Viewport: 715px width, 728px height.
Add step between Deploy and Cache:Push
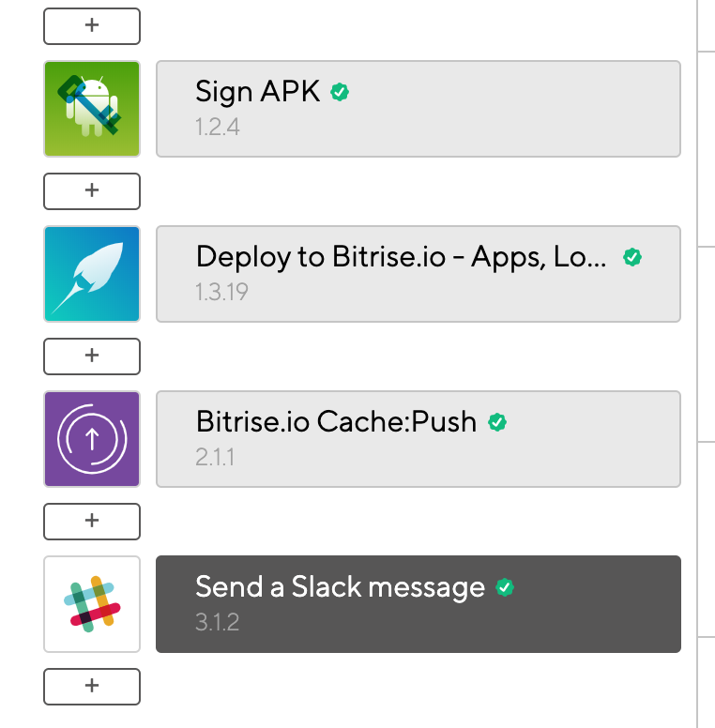92,356
